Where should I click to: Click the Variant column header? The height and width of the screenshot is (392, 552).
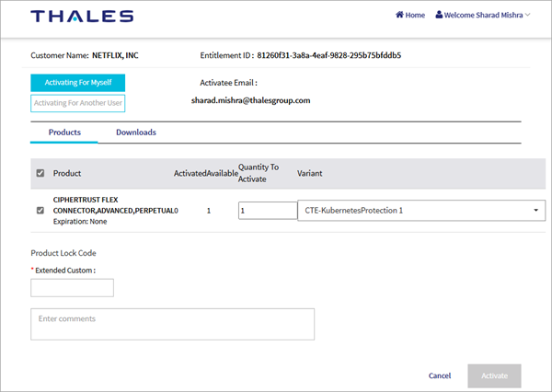310,173
